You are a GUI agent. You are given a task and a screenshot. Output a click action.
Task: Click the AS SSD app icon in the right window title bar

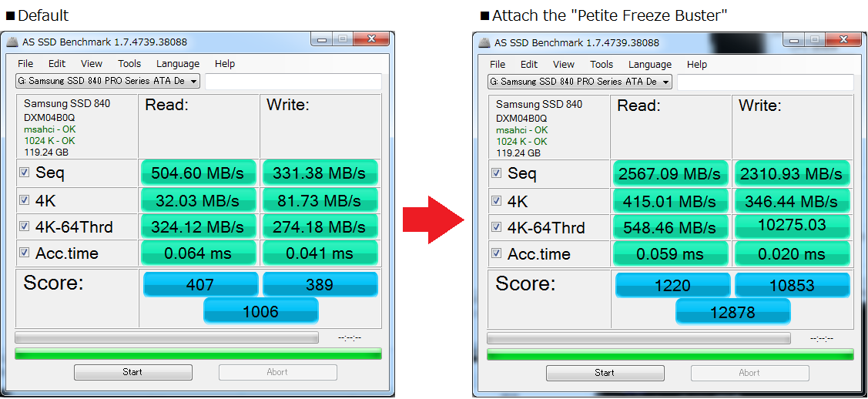[x=484, y=43]
